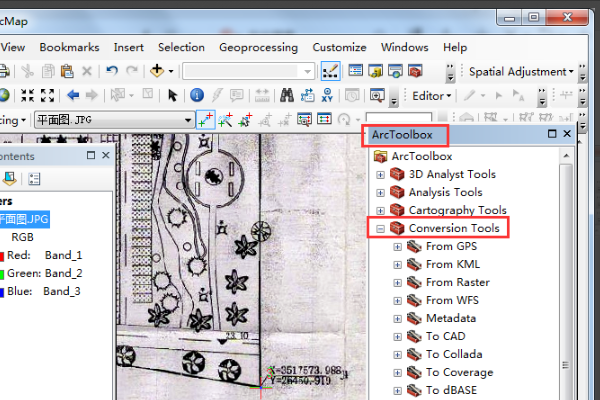Screen dimensions: 600x400
Task: Click the Copy icon in toolbar
Action: (48, 71)
